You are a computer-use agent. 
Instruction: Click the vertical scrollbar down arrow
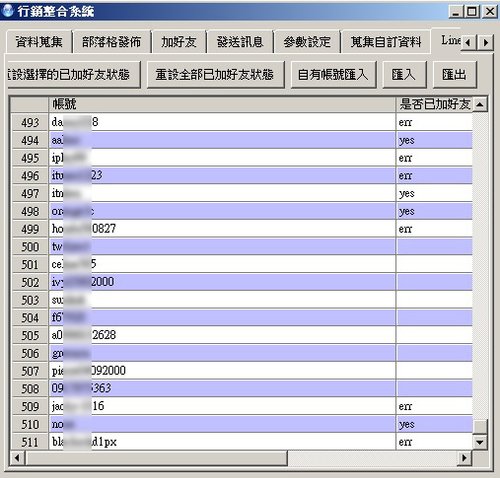(x=480, y=442)
